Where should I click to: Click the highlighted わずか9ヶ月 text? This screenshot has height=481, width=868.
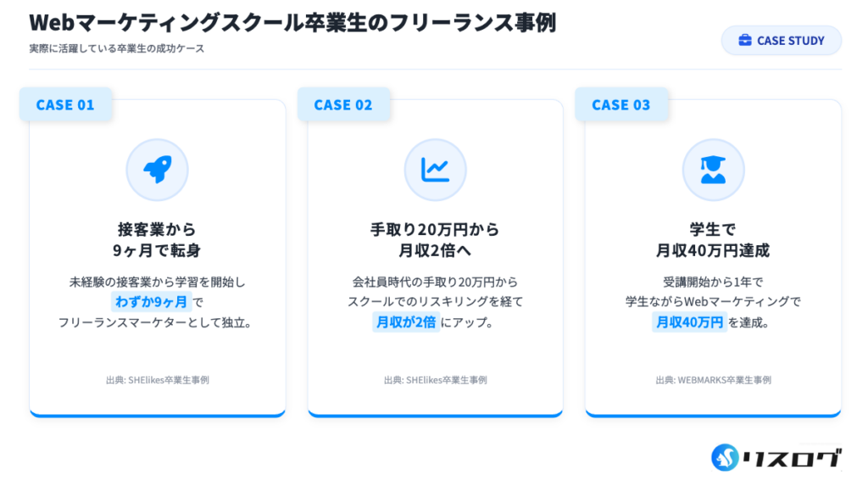(151, 302)
